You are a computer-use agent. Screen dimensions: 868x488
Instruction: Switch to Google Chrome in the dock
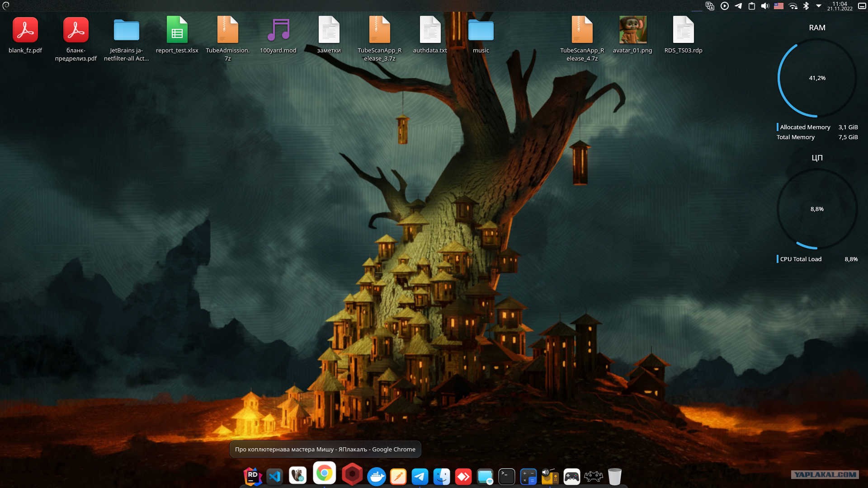[x=324, y=473]
